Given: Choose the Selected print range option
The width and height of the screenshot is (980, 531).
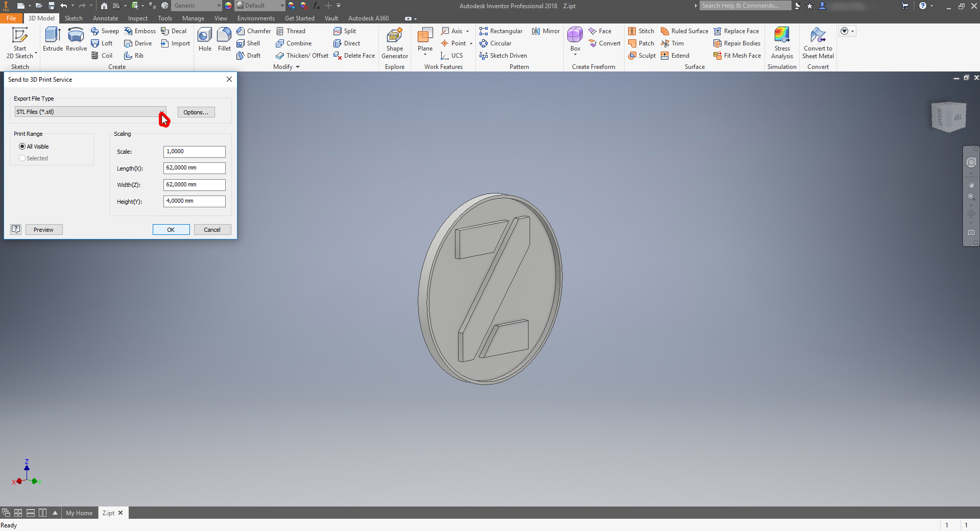Looking at the screenshot, I should coord(22,158).
